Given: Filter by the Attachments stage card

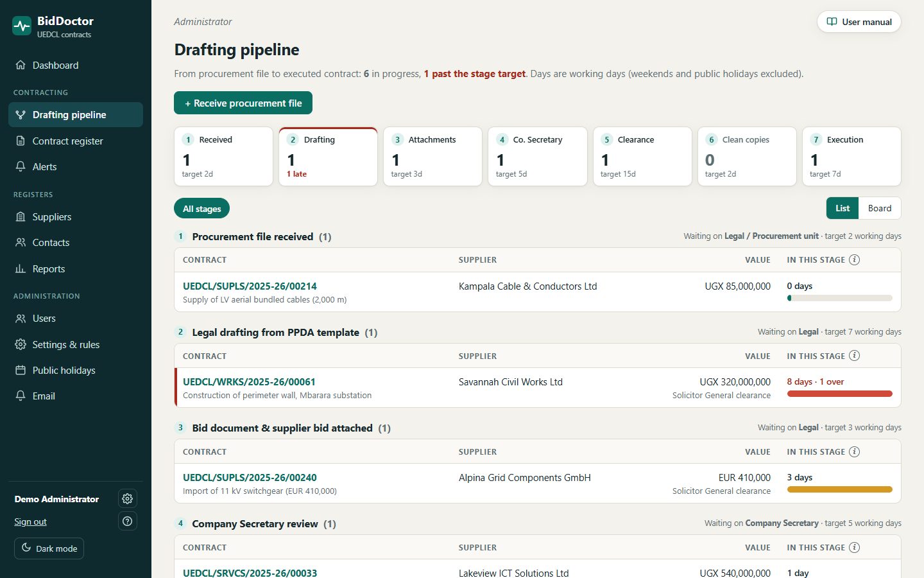Looking at the screenshot, I should click(x=432, y=156).
